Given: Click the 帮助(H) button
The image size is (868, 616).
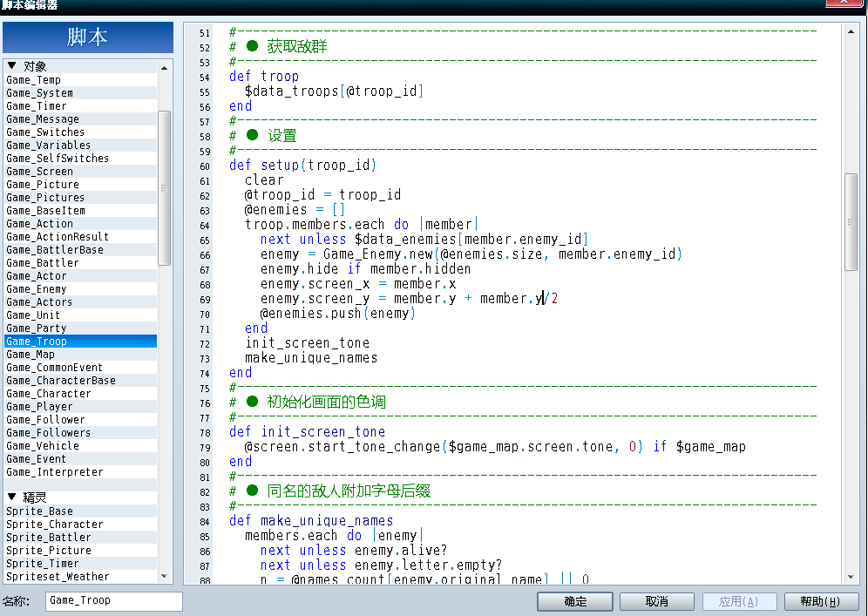Looking at the screenshot, I should click(820, 601).
